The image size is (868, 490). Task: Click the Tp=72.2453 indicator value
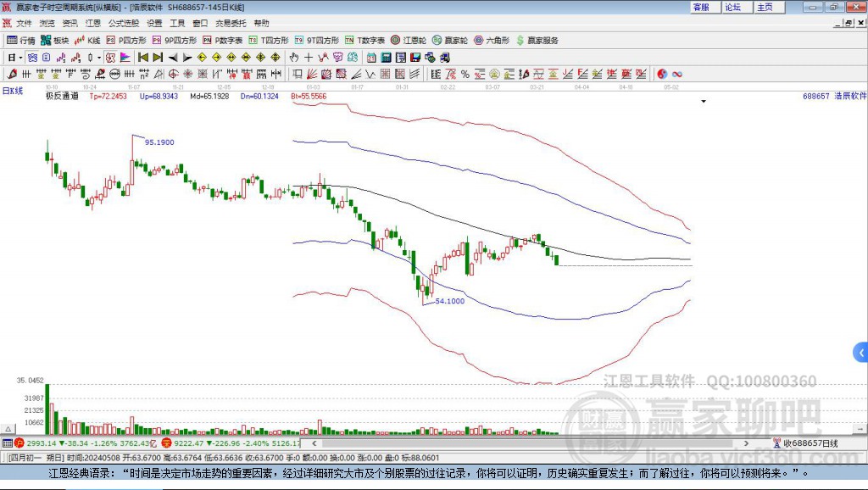click(108, 96)
